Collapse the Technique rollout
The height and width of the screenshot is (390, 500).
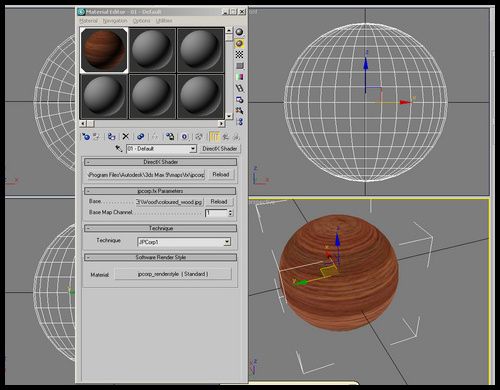(160, 228)
